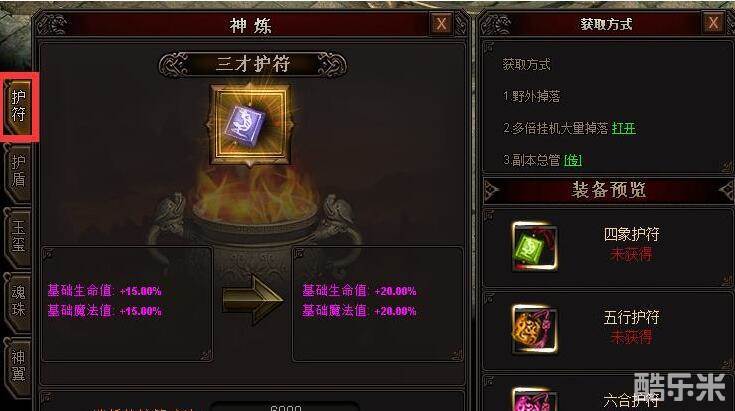This screenshot has width=735, height=411.
Task: Click the golden upgrade arrow icon
Action: click(x=253, y=300)
